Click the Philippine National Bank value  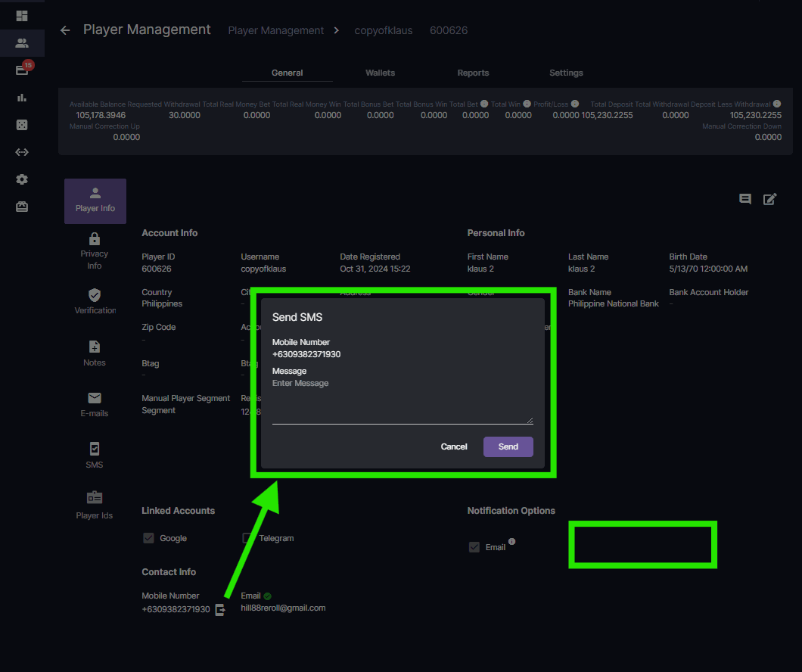(614, 303)
